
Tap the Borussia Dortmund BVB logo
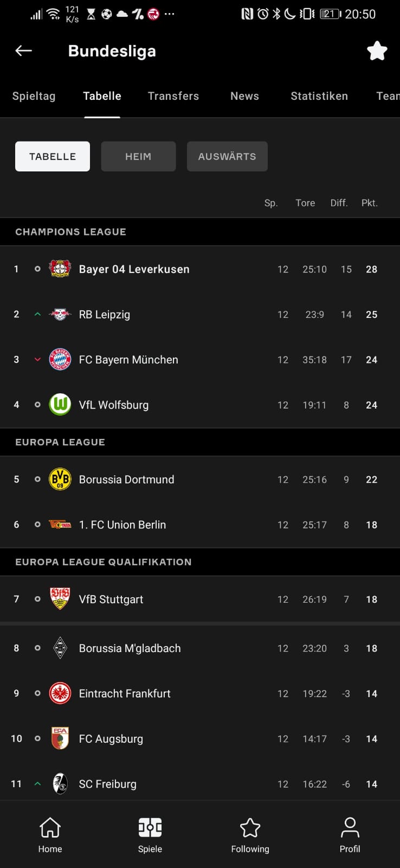pyautogui.click(x=60, y=480)
